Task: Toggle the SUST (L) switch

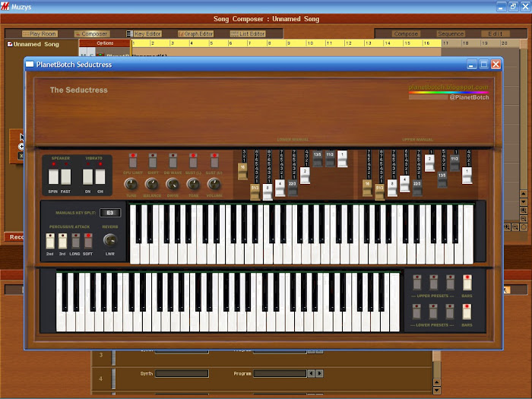Action: click(x=193, y=160)
